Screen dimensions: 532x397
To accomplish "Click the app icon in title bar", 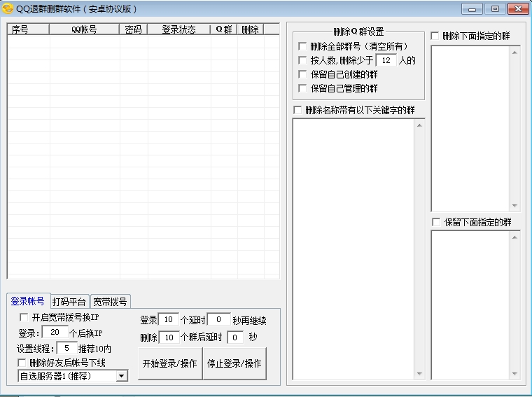I will click(x=8, y=8).
